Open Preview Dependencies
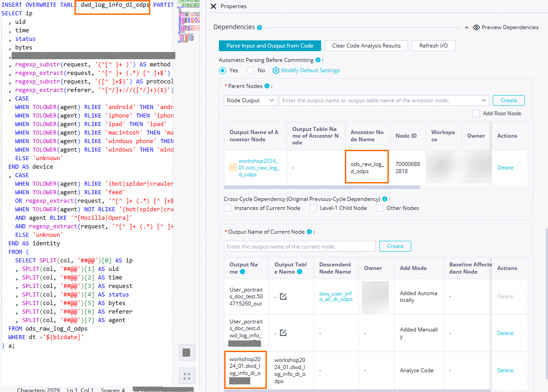Viewport: 548px width, 392px height. coord(506,27)
